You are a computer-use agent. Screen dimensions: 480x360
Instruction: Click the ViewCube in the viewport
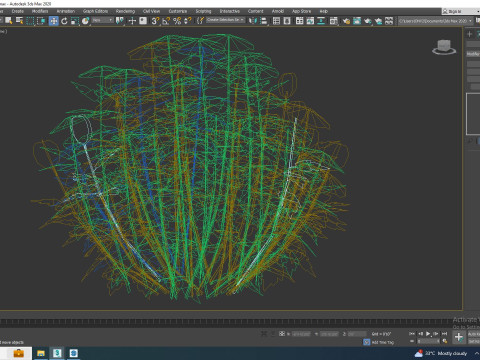444,47
